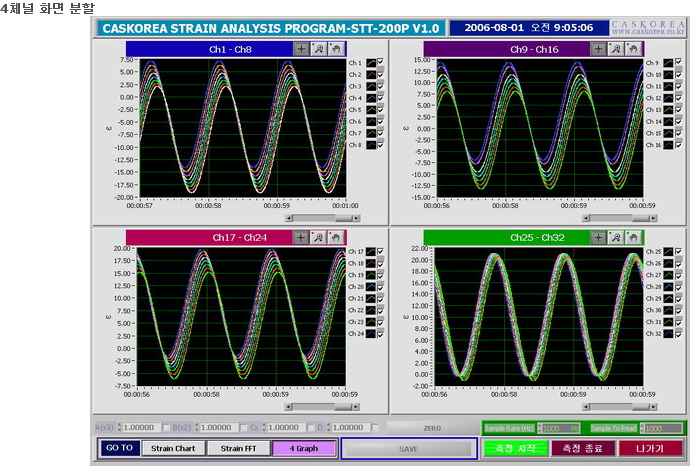
Task: Toggle Ch 14 plot visibility checkbox
Action: tap(678, 121)
